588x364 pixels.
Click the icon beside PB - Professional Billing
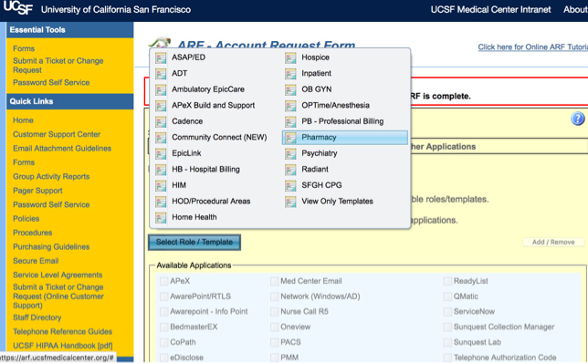(290, 122)
